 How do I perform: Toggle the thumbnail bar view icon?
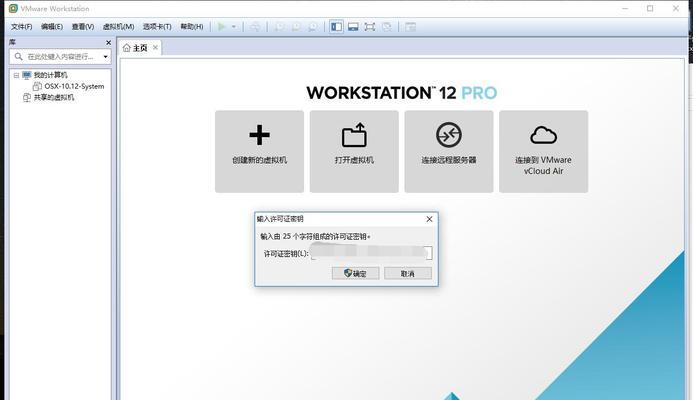tap(353, 27)
